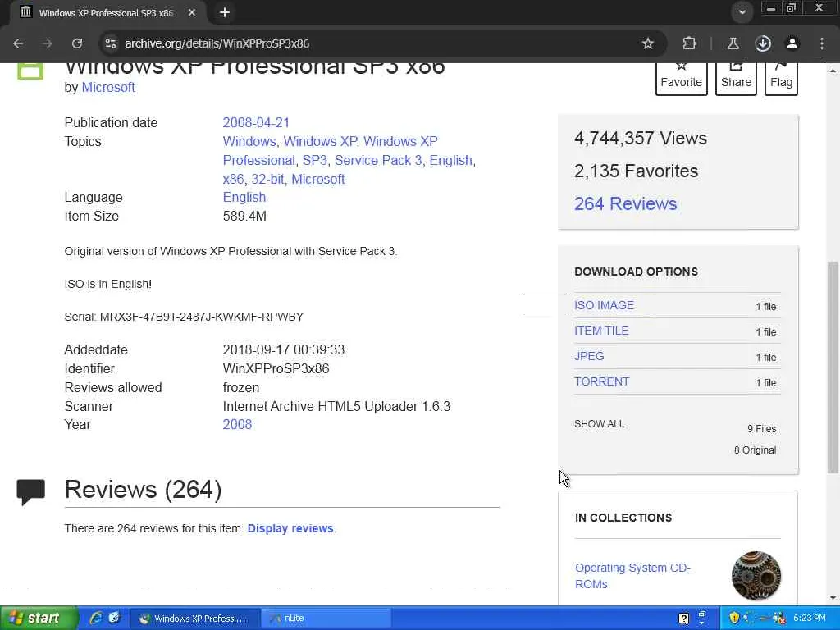Show browser downloads
The width and height of the screenshot is (840, 630).
pos(763,43)
